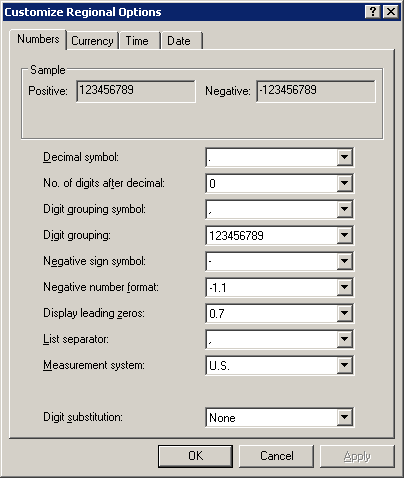Click inside the List separator text field
Screen dimensions: 404x478
coord(272,339)
